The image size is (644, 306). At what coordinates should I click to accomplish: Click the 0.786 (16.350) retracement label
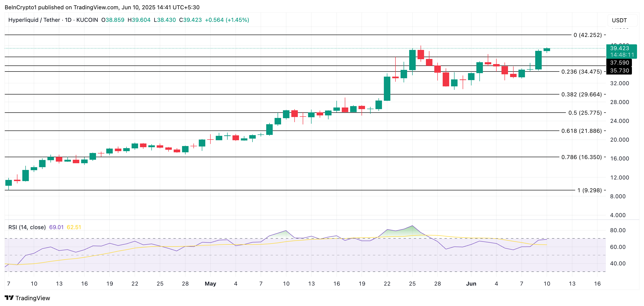[x=581, y=157]
